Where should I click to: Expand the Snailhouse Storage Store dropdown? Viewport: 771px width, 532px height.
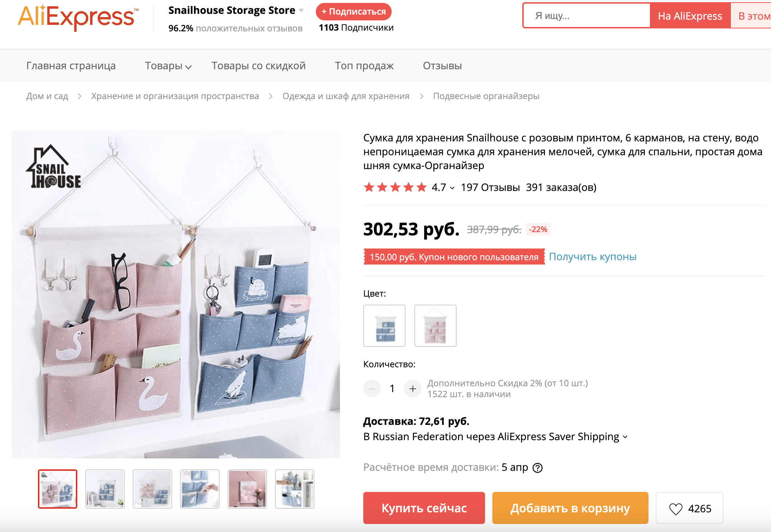pos(301,10)
